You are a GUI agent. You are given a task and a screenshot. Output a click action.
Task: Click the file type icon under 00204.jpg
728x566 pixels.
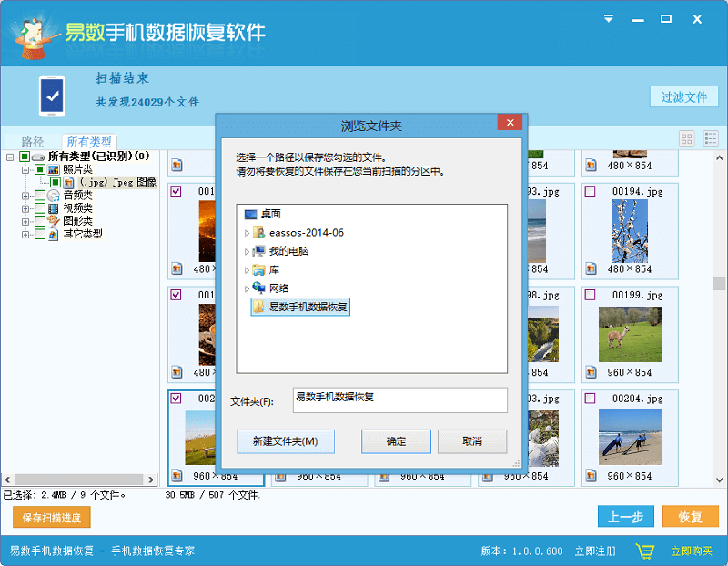click(x=591, y=476)
